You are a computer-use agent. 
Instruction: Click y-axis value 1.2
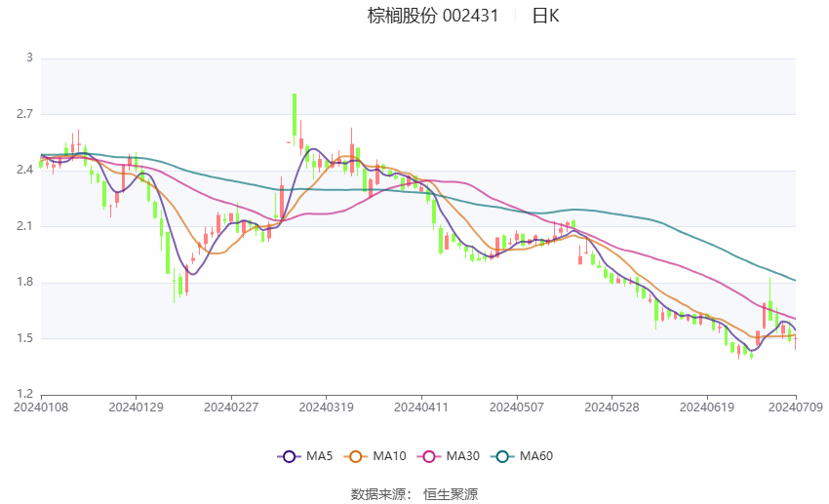[x=24, y=394]
